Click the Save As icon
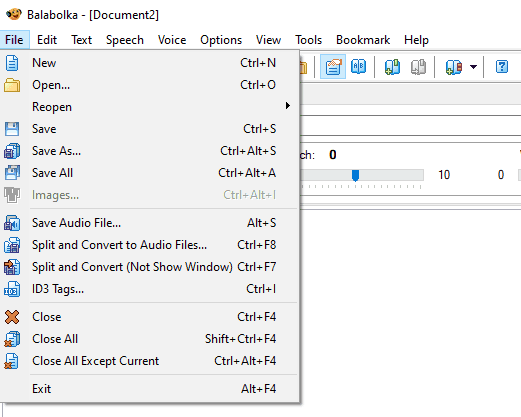521x417 pixels. [12, 151]
